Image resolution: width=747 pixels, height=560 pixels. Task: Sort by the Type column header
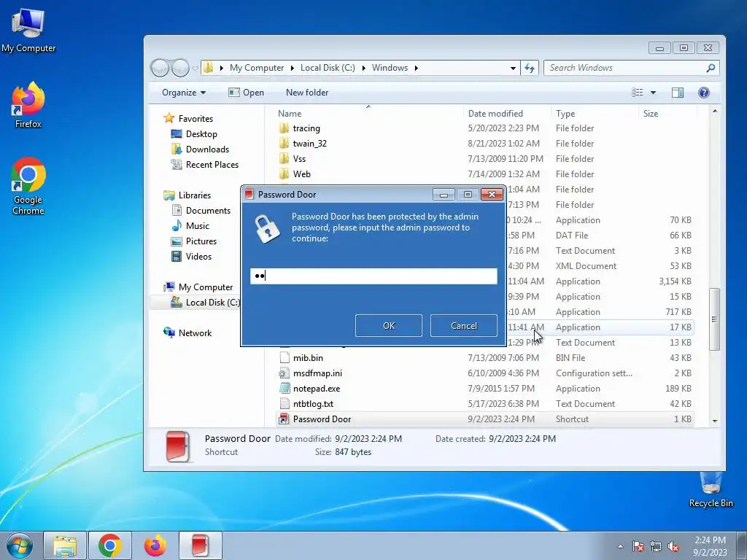click(x=595, y=113)
